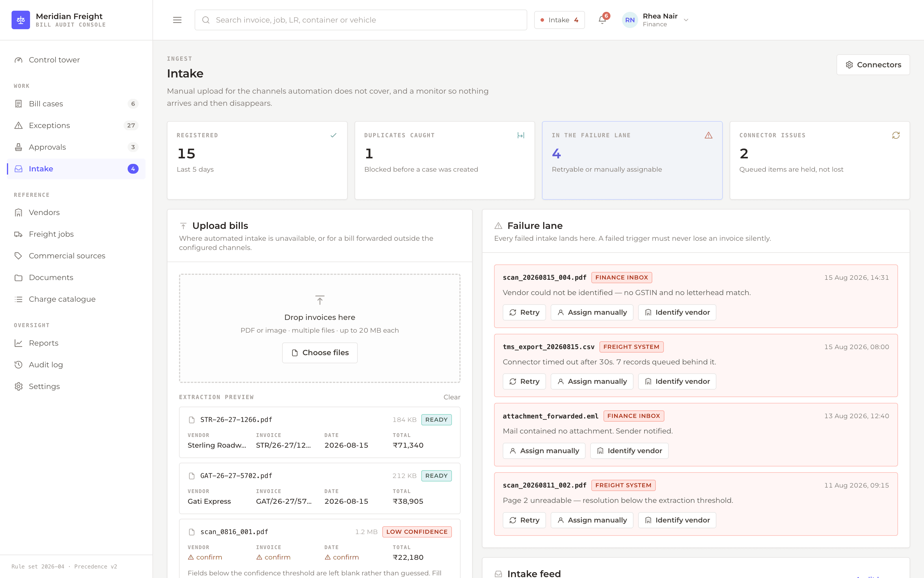Click the Choose files button
924x578 pixels.
320,353
